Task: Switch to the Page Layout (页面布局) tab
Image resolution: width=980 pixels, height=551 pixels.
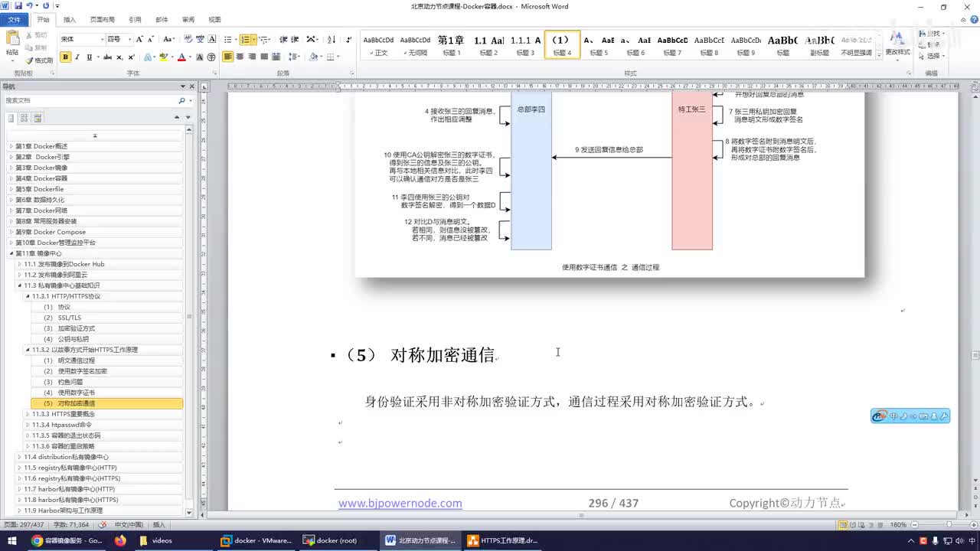Action: pos(103,20)
